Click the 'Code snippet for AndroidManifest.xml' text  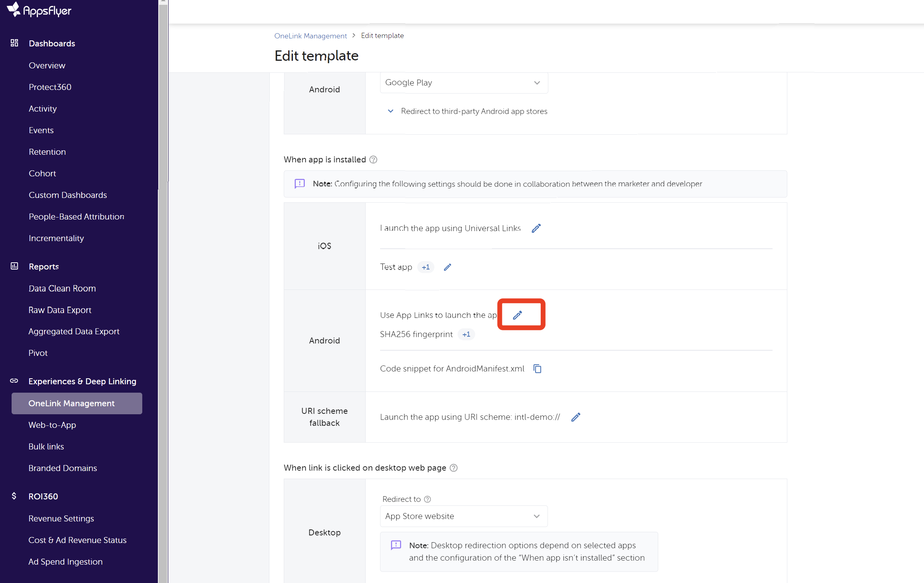click(452, 368)
